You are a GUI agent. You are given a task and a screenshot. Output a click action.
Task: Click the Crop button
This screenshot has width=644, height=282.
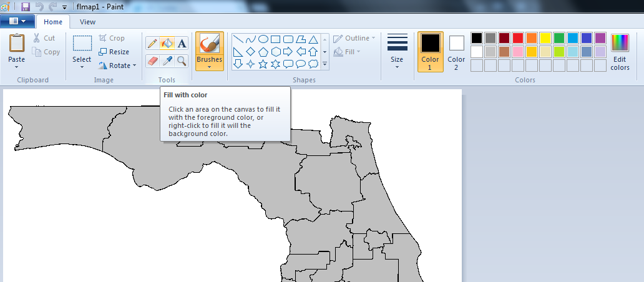(x=112, y=38)
